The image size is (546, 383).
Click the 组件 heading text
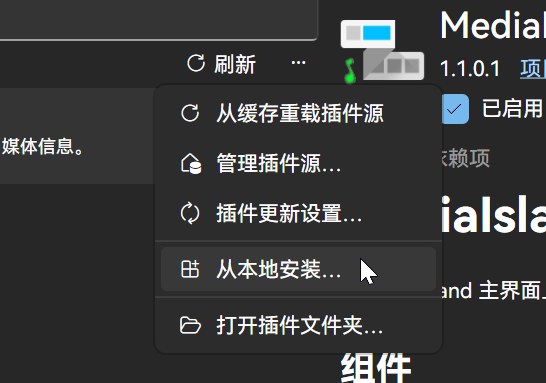(x=376, y=369)
